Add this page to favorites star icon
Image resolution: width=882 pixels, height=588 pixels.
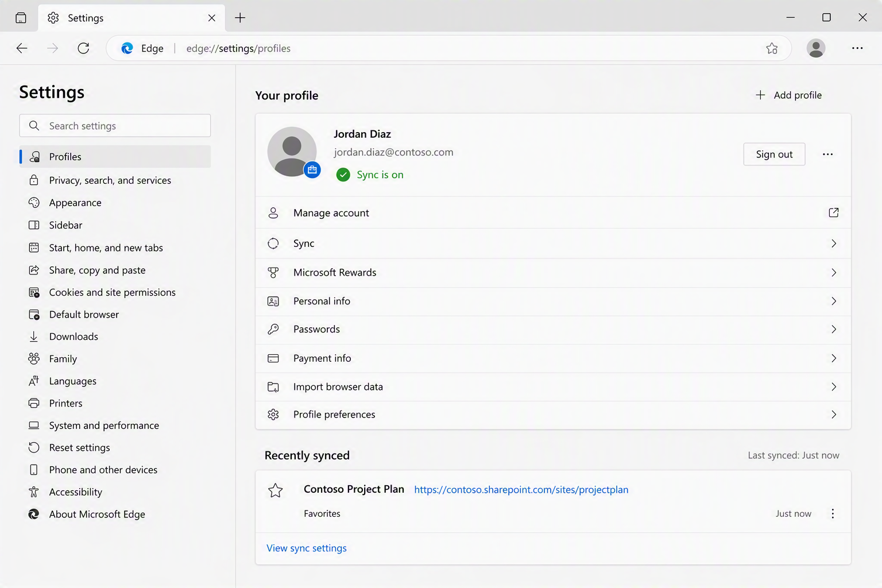coord(772,48)
